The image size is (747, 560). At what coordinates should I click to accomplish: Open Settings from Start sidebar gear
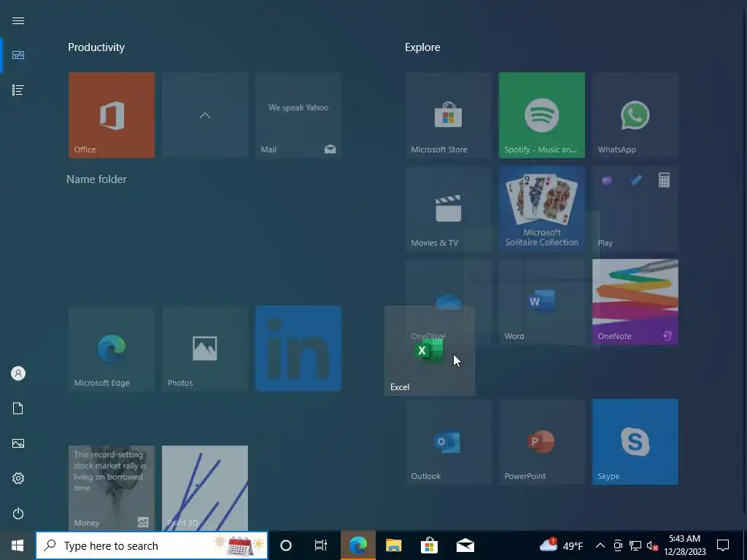pos(18,478)
